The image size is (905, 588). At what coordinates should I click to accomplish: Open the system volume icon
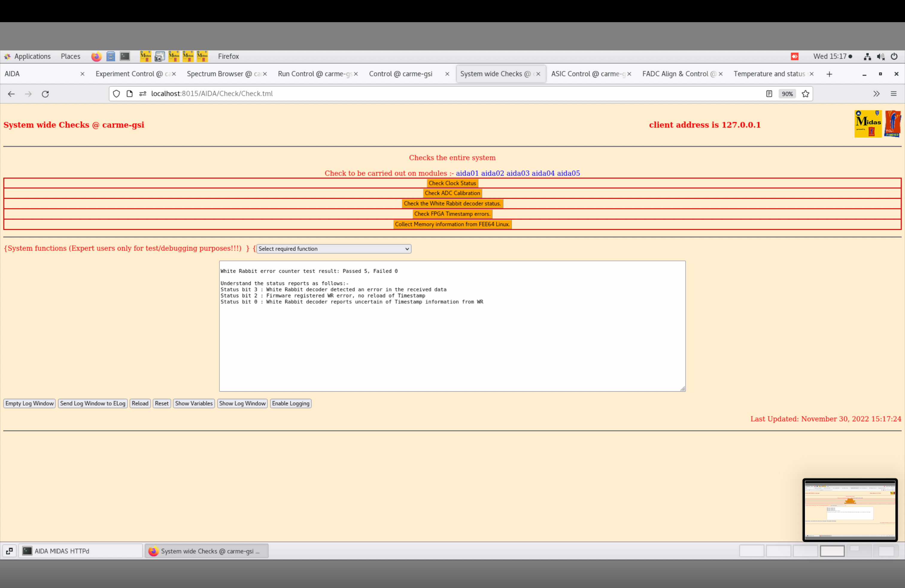tap(880, 56)
